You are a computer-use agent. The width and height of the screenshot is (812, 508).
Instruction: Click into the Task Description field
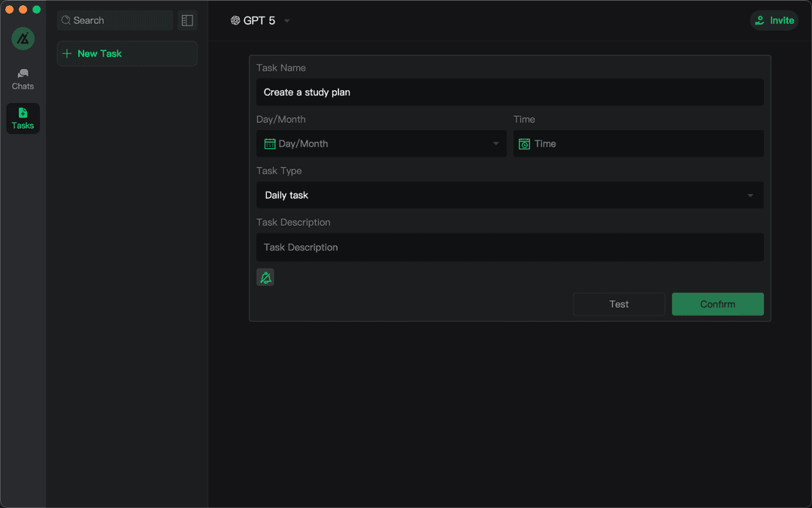click(x=509, y=247)
